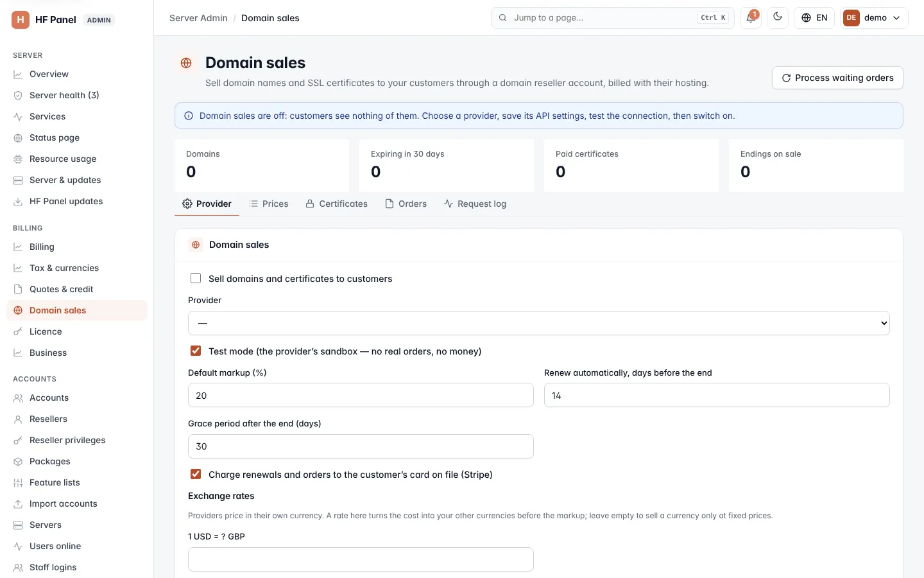924x578 pixels.
Task: Toggle dark mode moon icon
Action: tap(778, 17)
